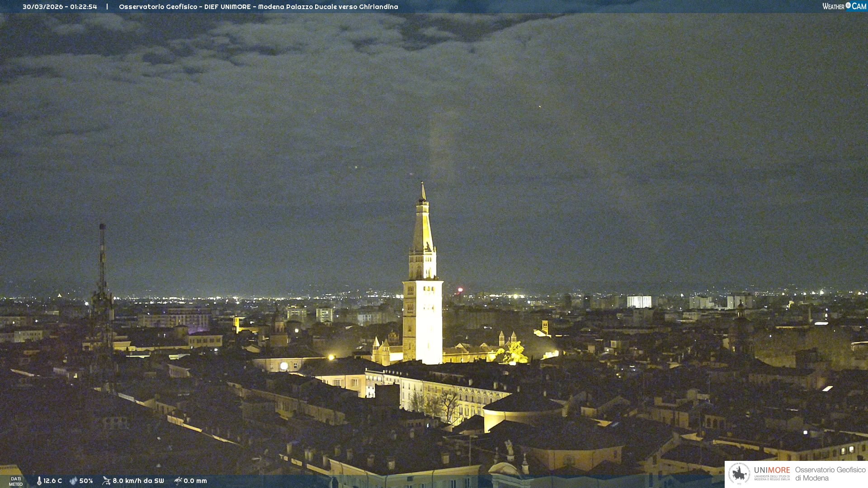This screenshot has width=868, height=488.
Task: Click the wind anemometer icon
Action: (106, 481)
